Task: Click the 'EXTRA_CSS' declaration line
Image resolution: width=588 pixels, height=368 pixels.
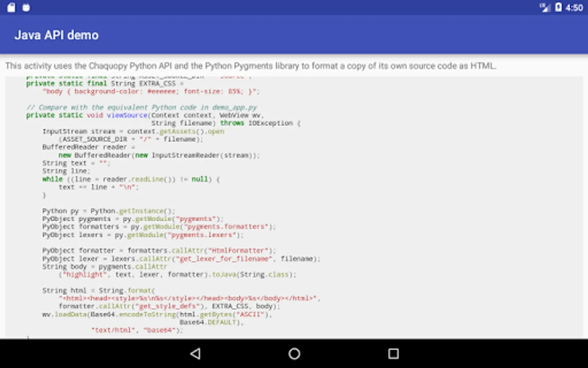Action: (157, 83)
